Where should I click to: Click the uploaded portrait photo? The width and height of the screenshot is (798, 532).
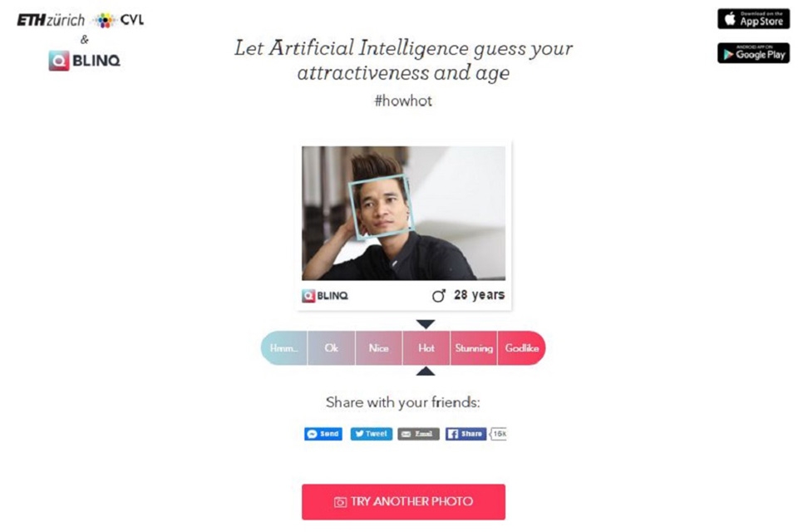404,214
